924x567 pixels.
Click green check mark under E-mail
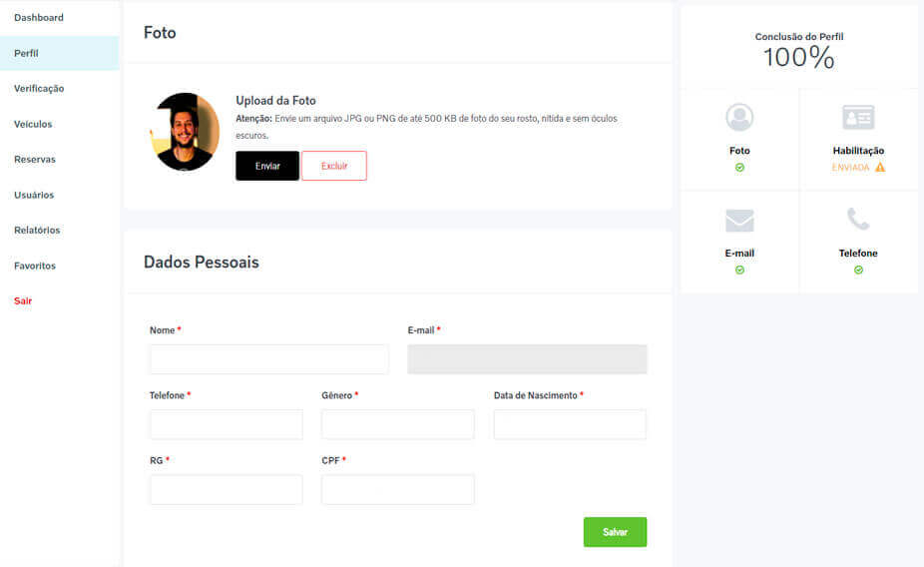pos(739,270)
